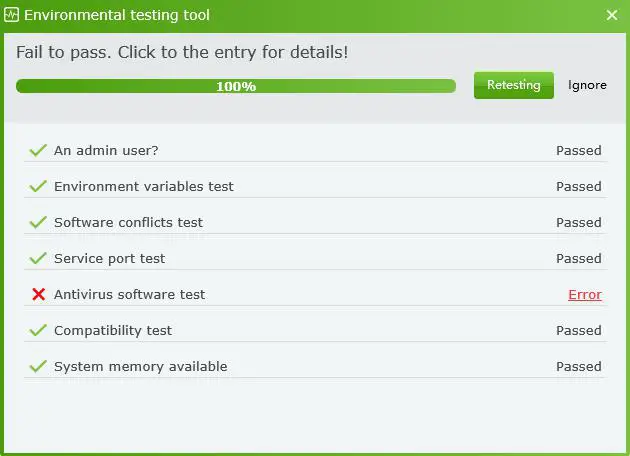Image resolution: width=630 pixels, height=456 pixels.
Task: Click the checkmark next to Environment variables test
Action: [39, 186]
